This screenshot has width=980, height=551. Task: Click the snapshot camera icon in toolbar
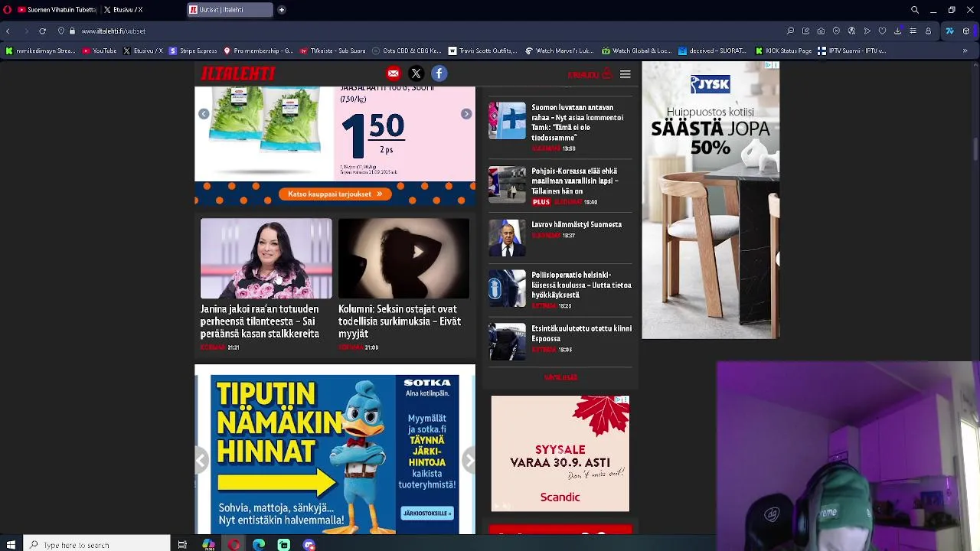[821, 31]
